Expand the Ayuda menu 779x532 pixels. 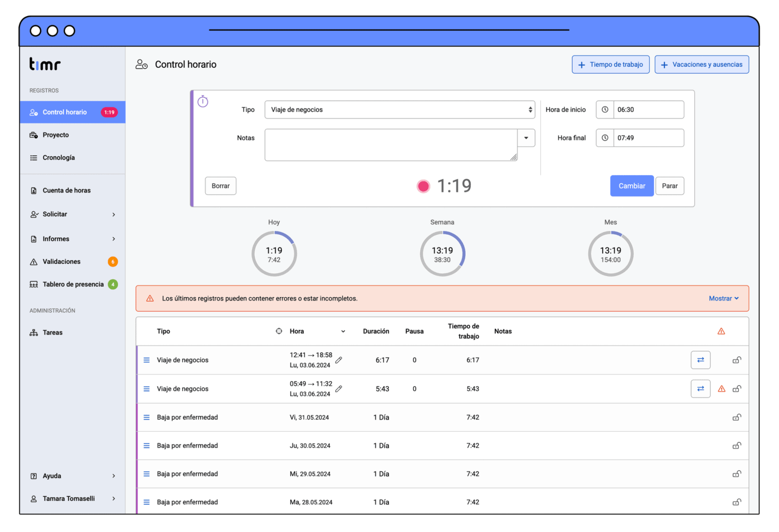click(x=114, y=476)
